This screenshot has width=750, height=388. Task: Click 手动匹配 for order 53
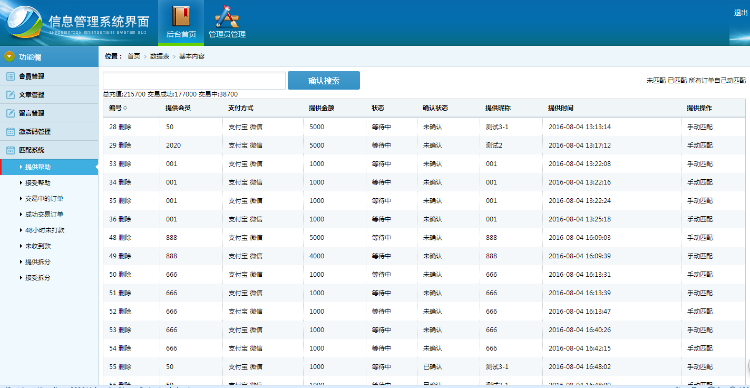point(700,330)
